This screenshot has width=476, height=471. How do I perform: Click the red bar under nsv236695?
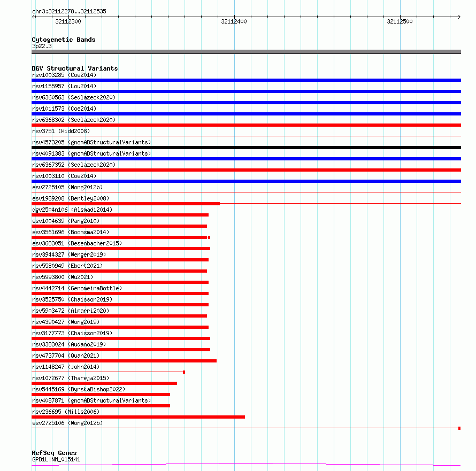[138, 417]
